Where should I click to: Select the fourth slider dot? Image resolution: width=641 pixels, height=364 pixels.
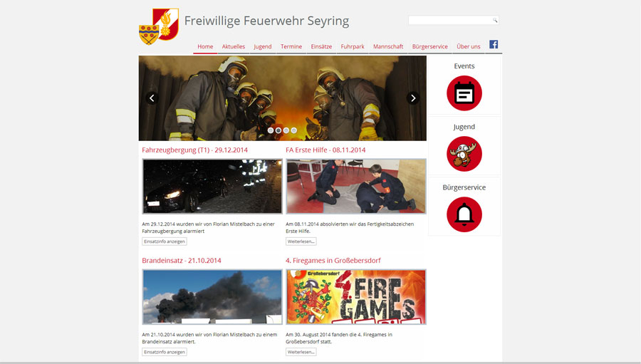(294, 130)
